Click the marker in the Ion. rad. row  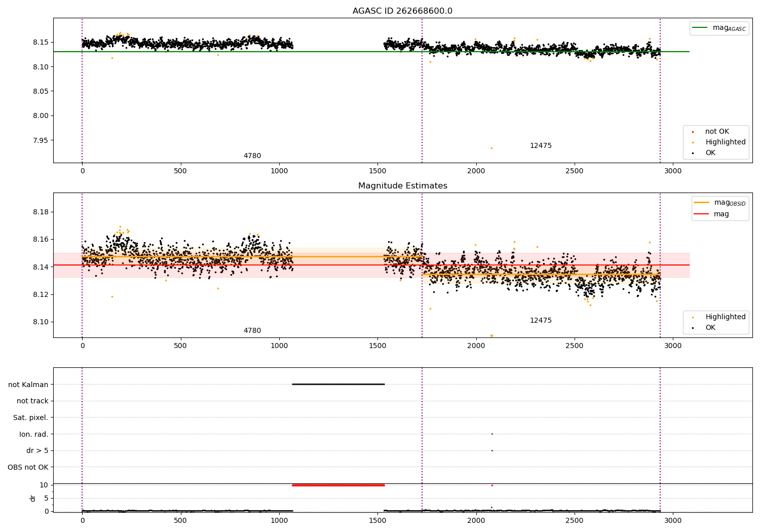point(492,434)
